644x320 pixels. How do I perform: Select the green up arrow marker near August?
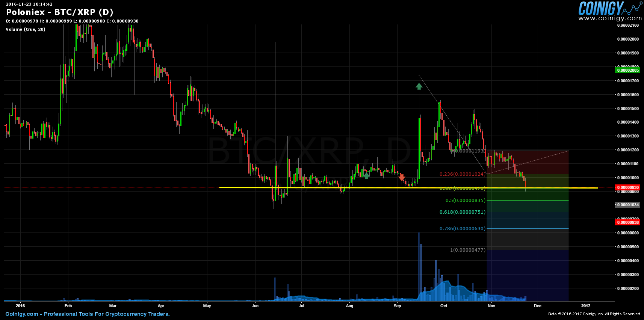click(x=366, y=175)
